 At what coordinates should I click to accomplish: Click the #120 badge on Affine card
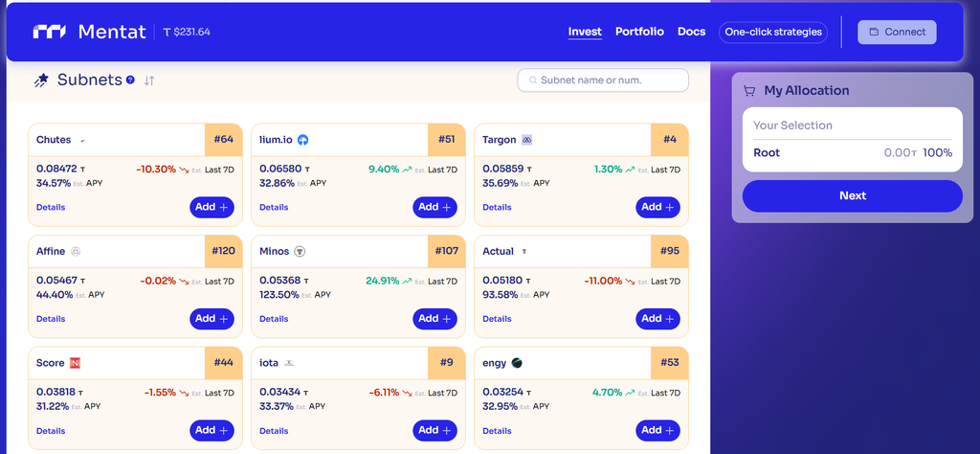(223, 251)
